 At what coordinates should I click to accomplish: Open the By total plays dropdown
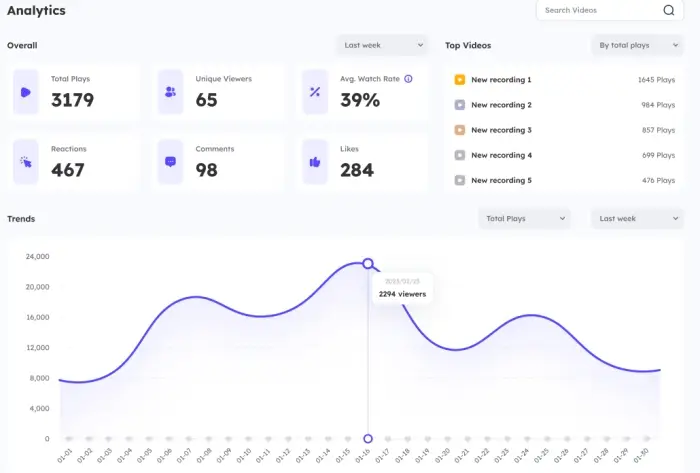635,45
